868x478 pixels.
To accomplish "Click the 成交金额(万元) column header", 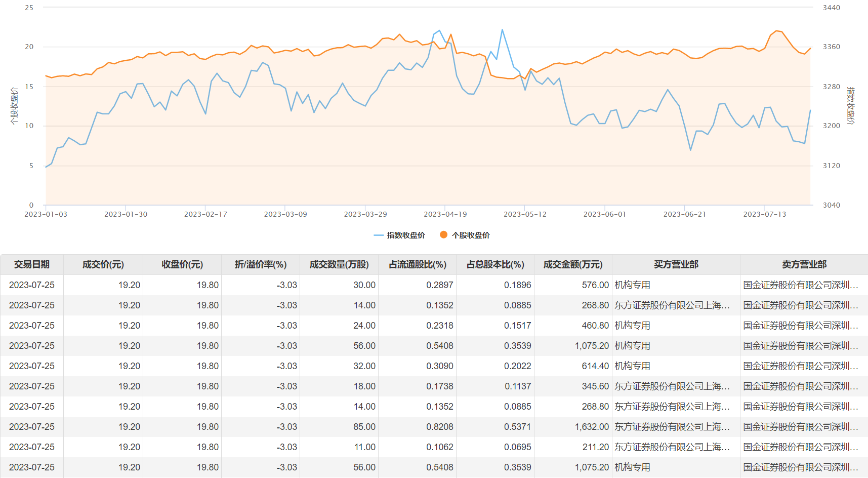I will [573, 264].
